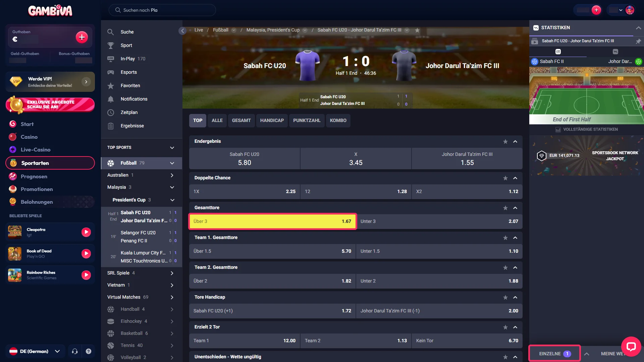Add funds with the Guthaben plus button
This screenshot has height=362, width=644.
pos(82,37)
